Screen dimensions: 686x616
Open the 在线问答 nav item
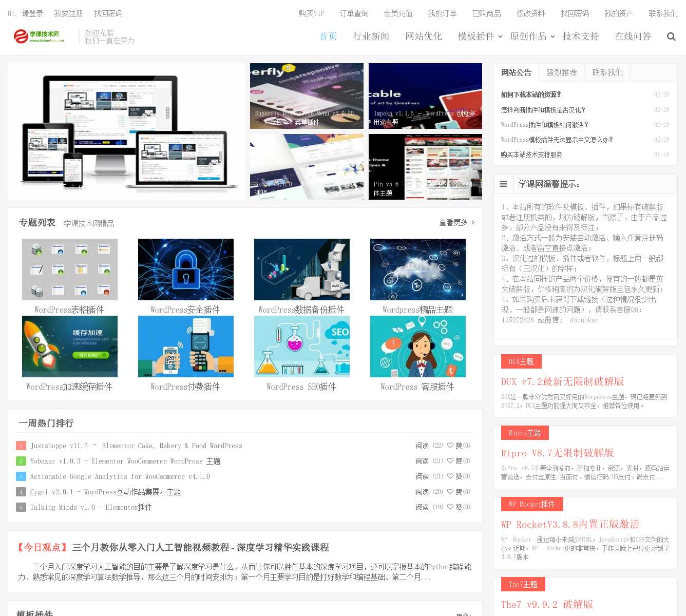pyautogui.click(x=633, y=36)
